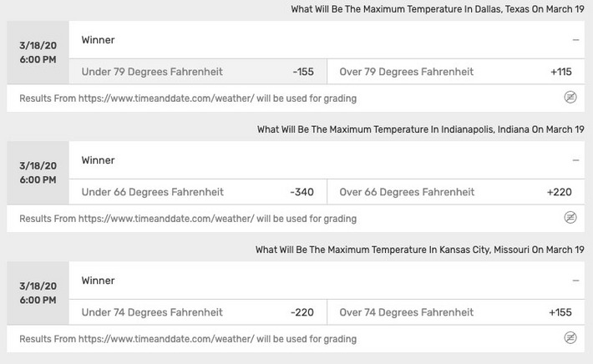Open the Kansas City, Missouri maximum temperature market title
Image resolution: width=593 pixels, height=364 pixels.
pyautogui.click(x=420, y=250)
